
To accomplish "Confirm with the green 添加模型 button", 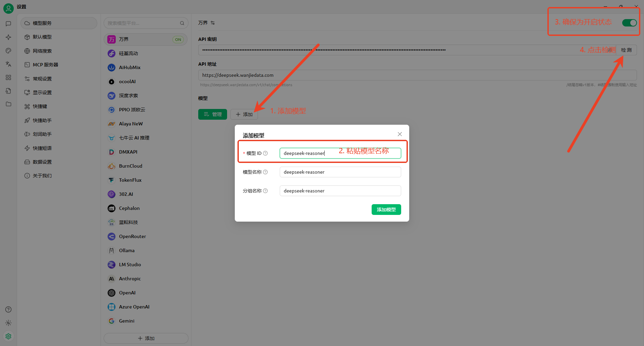I will tap(386, 210).
